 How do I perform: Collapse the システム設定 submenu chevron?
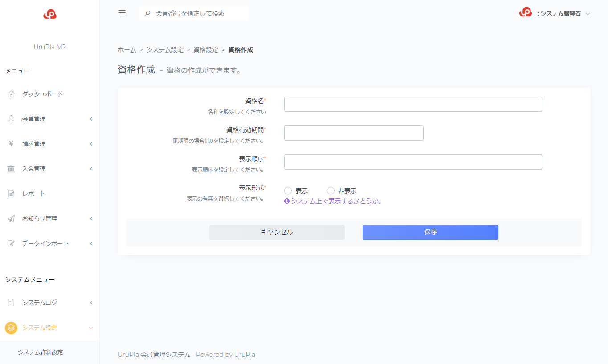point(91,328)
